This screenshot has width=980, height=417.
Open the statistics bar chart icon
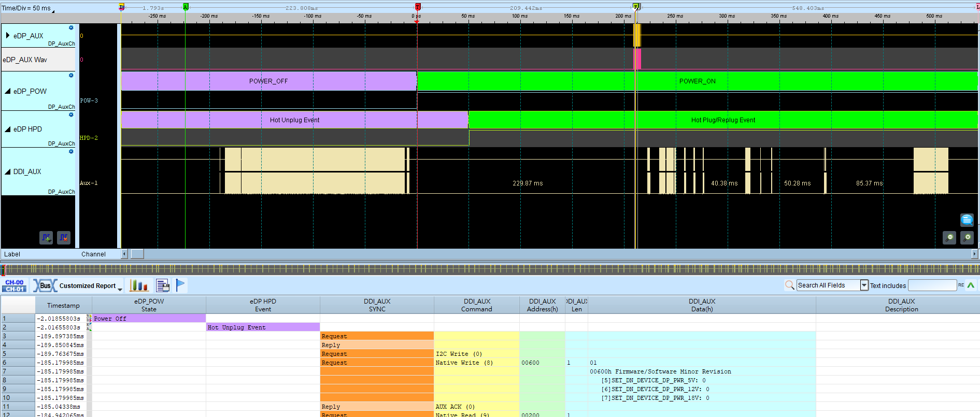[x=139, y=285]
